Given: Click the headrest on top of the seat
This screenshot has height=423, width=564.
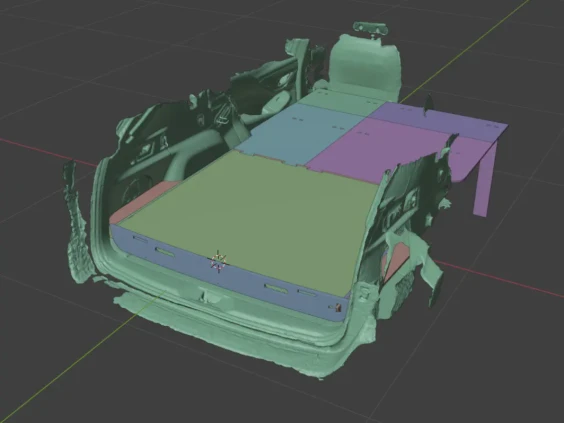Looking at the screenshot, I should click(370, 28).
